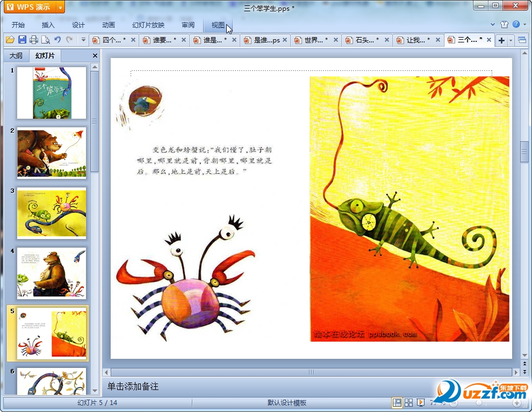Open the 审阅 ribbon tab

[188, 25]
